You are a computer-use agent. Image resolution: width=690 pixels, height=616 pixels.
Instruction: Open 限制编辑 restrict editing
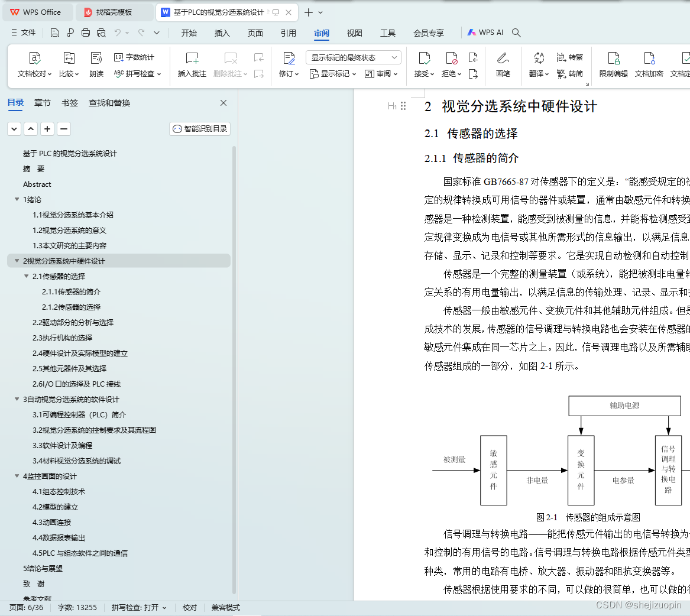[x=613, y=64]
